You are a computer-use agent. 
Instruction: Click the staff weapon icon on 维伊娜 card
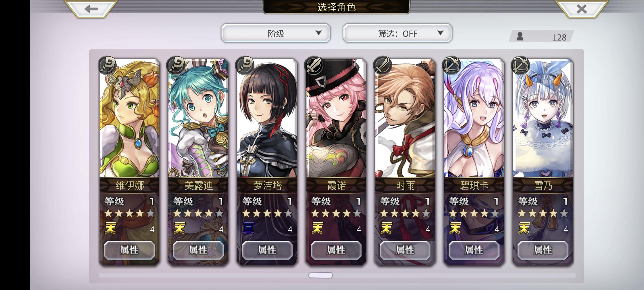[x=107, y=65]
